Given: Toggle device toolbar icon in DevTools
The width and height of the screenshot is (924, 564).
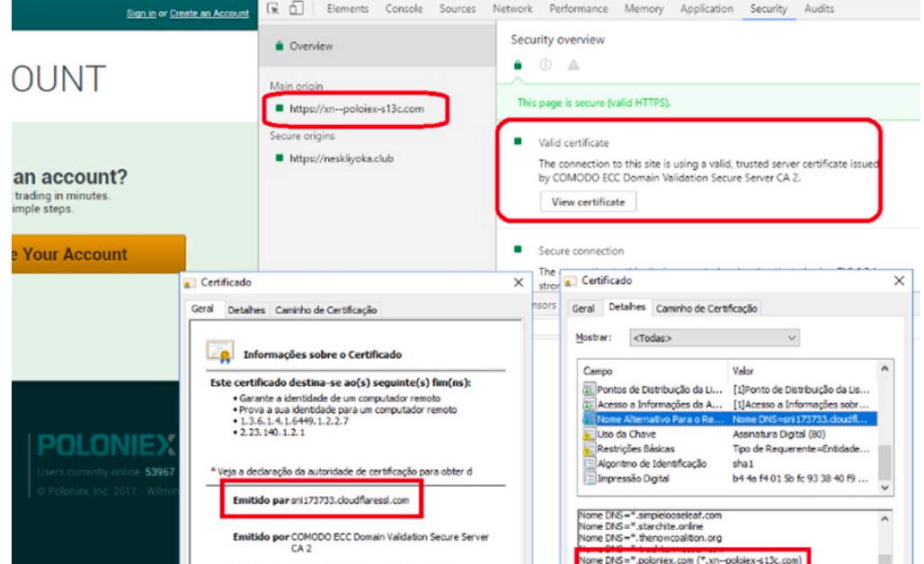Looking at the screenshot, I should 296,8.
